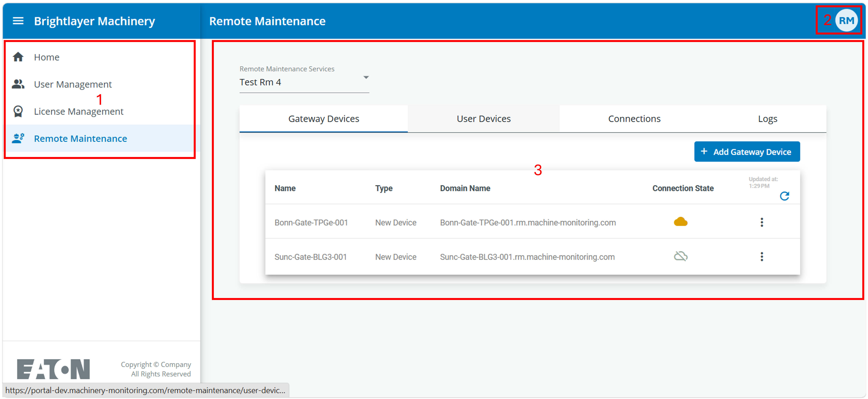Open options menu for Bonn-Gate-TPGe-001
The height and width of the screenshot is (399, 868).
tap(761, 222)
